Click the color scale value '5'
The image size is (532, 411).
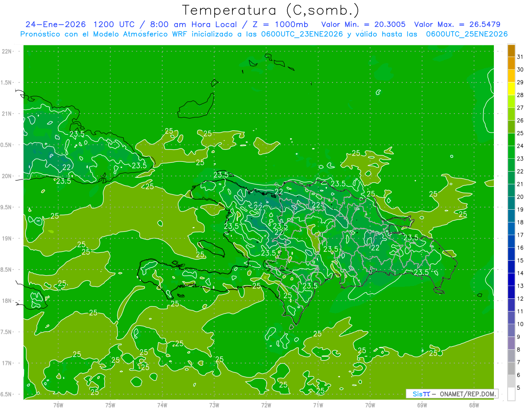click(519, 388)
